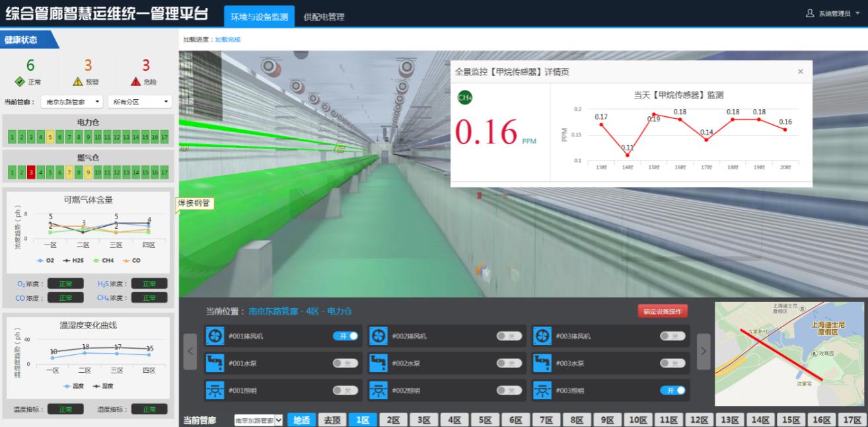This screenshot has height=427, width=868.
Task: Go to previous device page arrow
Action: pyautogui.click(x=190, y=352)
